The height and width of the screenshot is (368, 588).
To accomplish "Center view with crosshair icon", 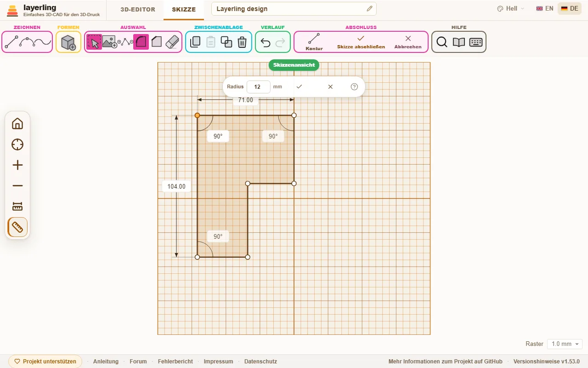I will pos(17,144).
